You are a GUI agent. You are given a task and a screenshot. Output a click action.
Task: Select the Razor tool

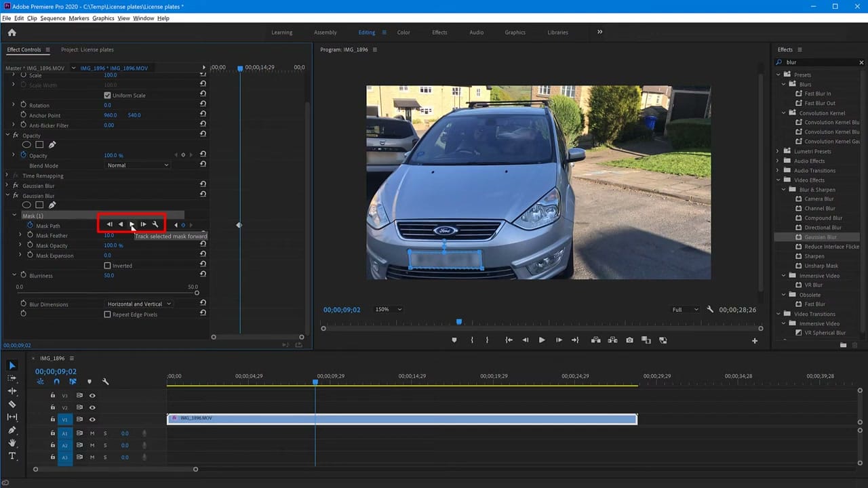11,404
